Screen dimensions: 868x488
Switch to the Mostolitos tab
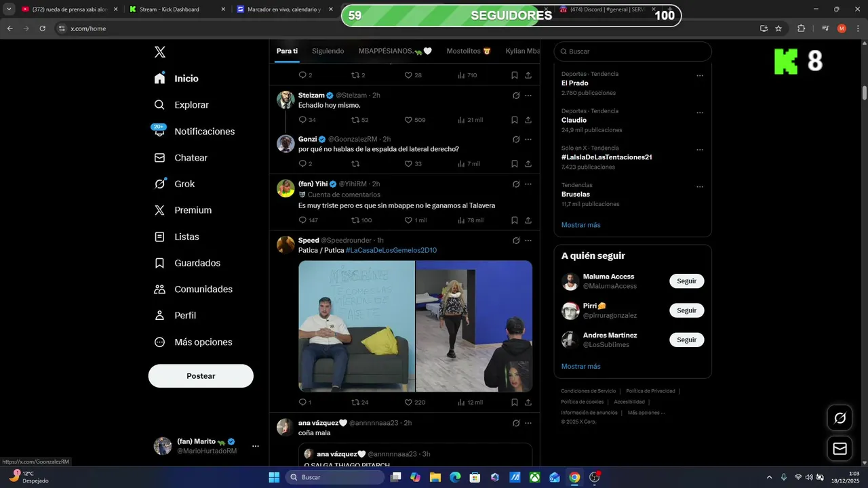[469, 51]
